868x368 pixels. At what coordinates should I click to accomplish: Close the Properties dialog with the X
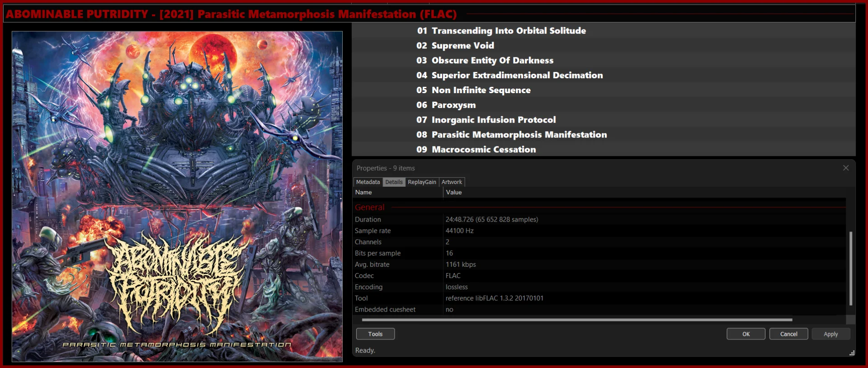[846, 168]
